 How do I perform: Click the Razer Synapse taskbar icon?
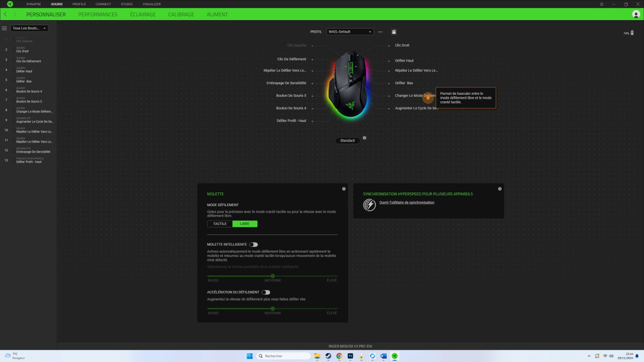(x=395, y=356)
